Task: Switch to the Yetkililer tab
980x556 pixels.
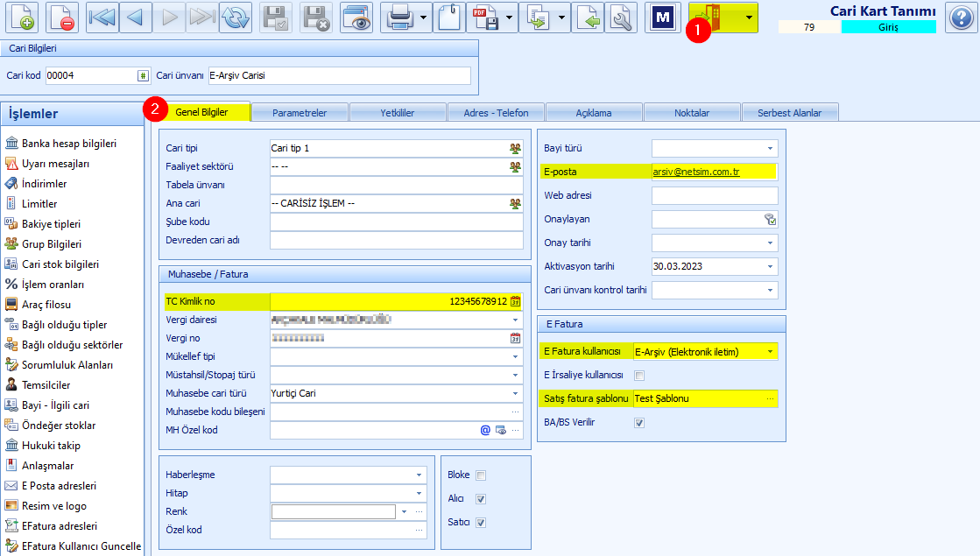Action: click(x=398, y=113)
